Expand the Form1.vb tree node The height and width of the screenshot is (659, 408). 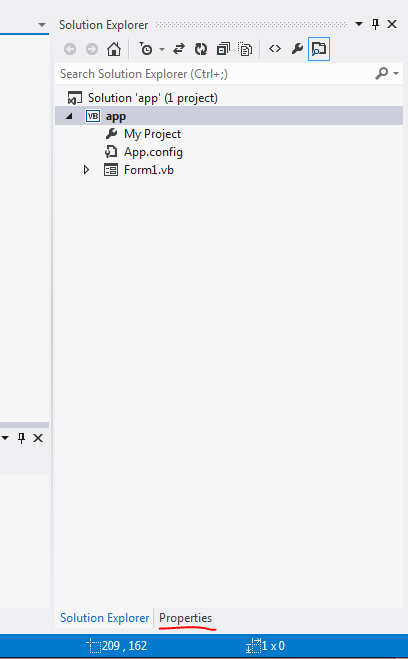[87, 170]
